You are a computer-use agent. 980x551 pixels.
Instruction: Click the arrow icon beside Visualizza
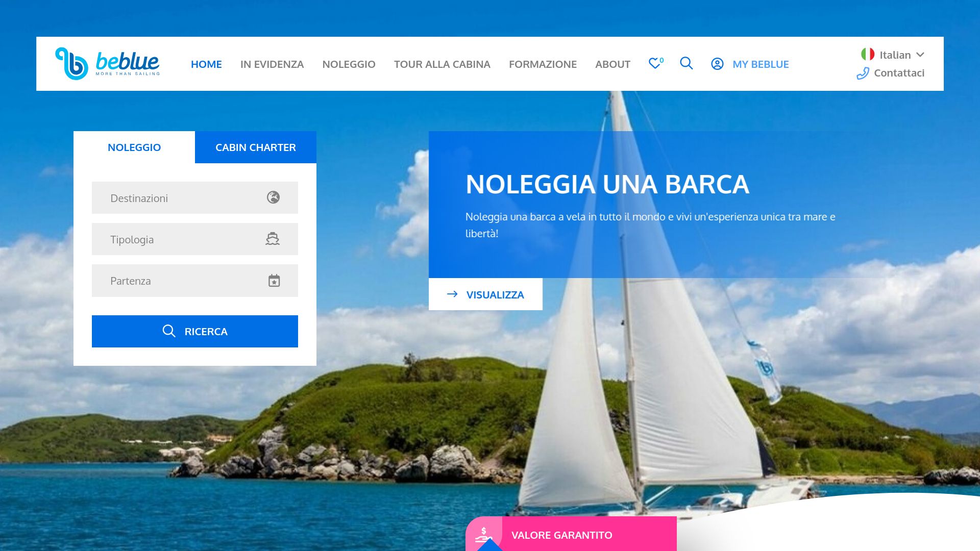tap(452, 294)
